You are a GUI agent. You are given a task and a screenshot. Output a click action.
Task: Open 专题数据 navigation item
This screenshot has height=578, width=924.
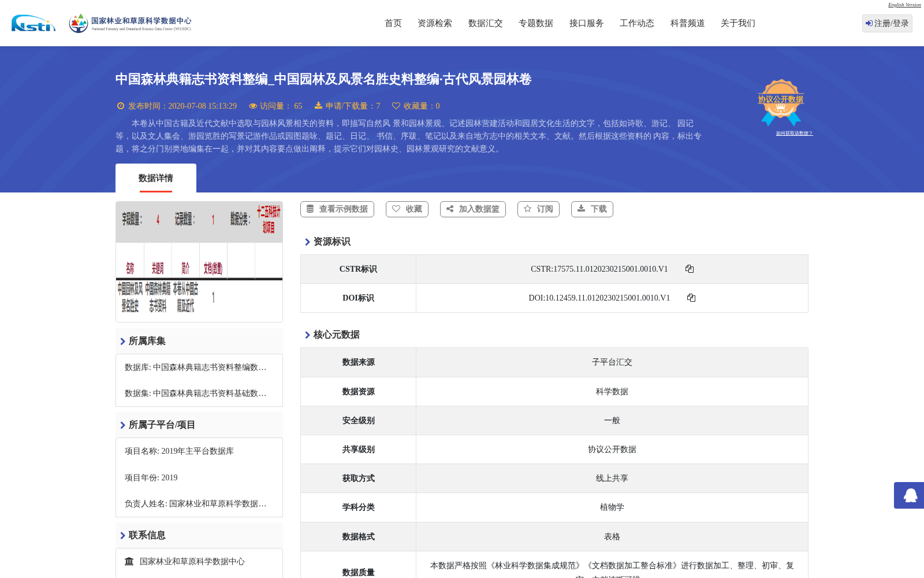click(536, 23)
